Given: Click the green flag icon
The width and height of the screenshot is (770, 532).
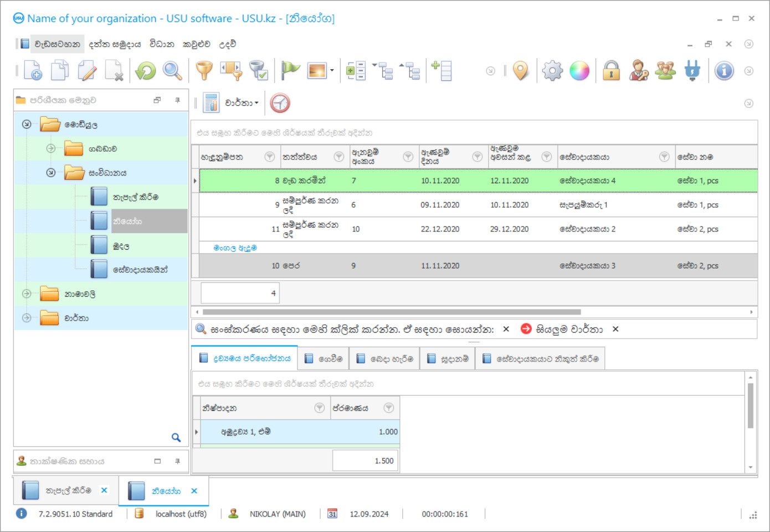Looking at the screenshot, I should pyautogui.click(x=290, y=70).
